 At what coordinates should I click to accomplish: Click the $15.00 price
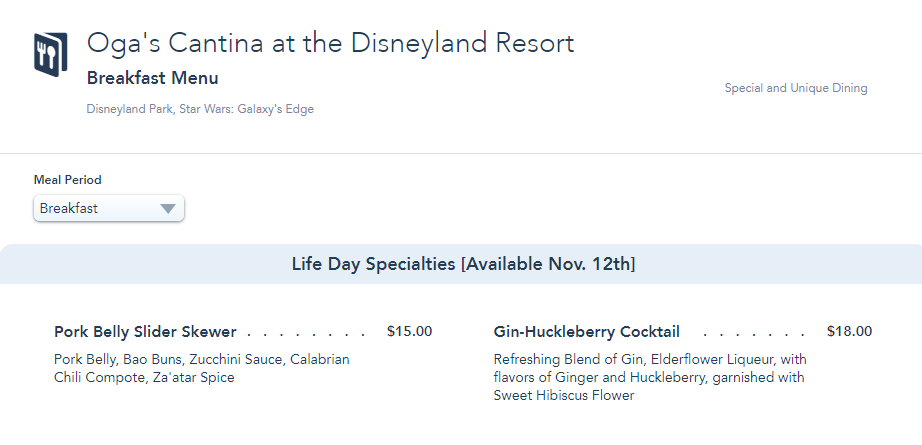(409, 331)
